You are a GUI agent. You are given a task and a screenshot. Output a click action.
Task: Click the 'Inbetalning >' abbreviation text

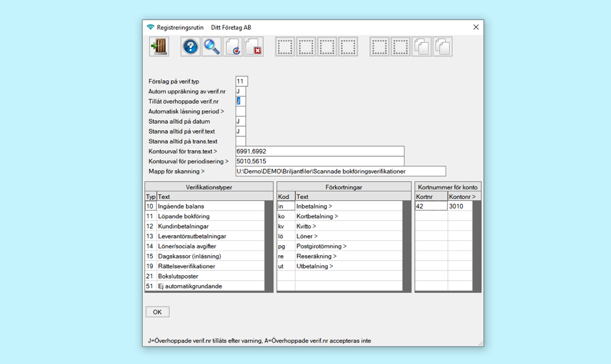pos(314,206)
